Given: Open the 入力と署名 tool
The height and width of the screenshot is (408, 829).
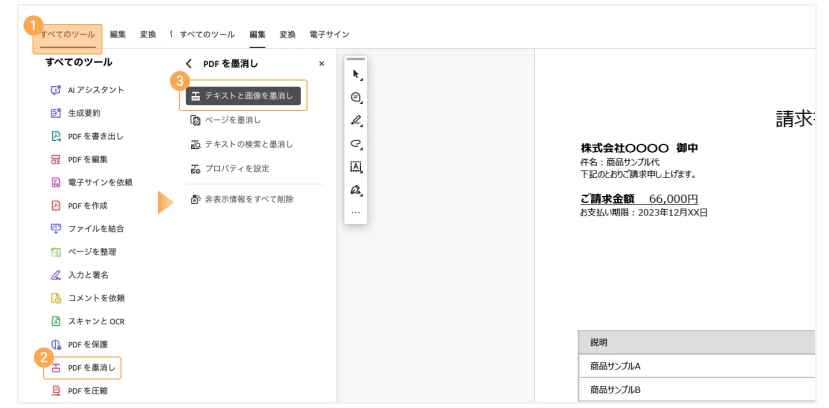Looking at the screenshot, I should [x=79, y=275].
